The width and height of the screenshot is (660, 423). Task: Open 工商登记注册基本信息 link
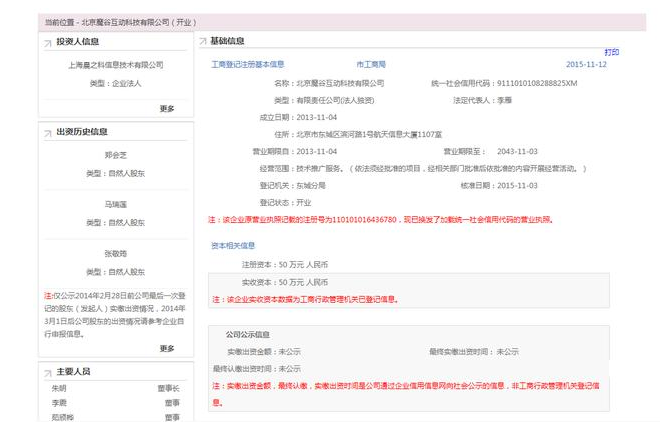(x=248, y=64)
